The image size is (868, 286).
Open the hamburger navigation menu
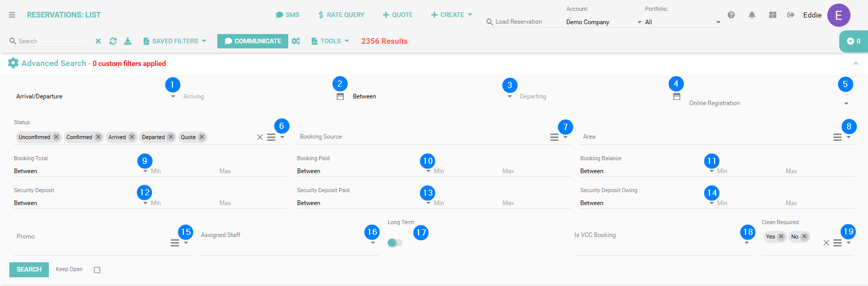[12, 15]
